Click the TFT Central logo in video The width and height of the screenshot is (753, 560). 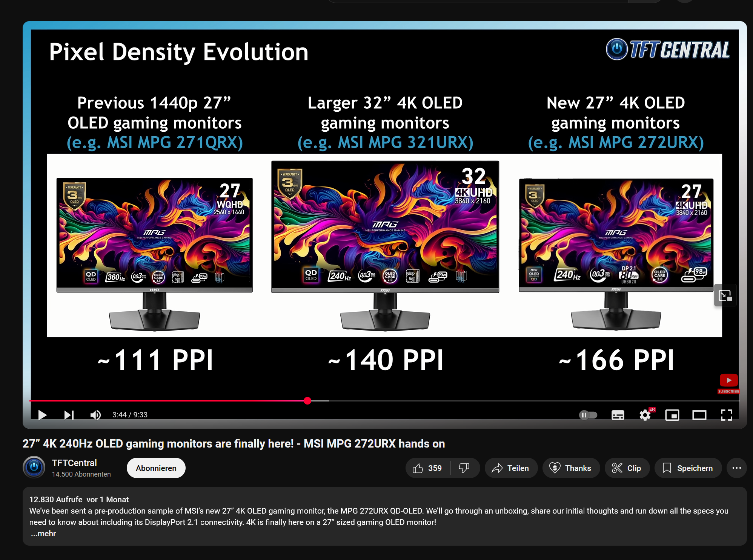pos(667,49)
